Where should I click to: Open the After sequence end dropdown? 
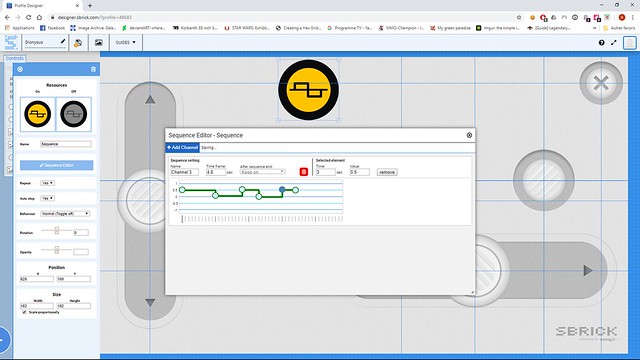click(262, 172)
